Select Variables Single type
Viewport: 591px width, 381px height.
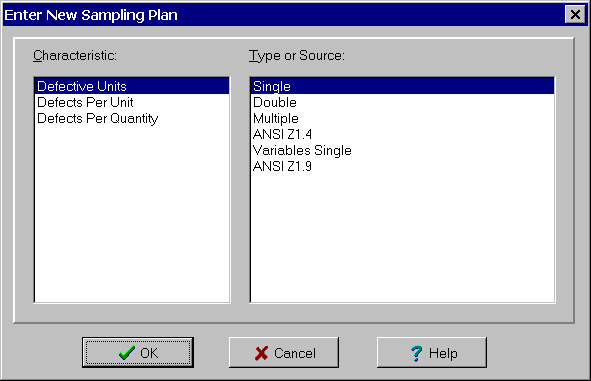[402, 150]
